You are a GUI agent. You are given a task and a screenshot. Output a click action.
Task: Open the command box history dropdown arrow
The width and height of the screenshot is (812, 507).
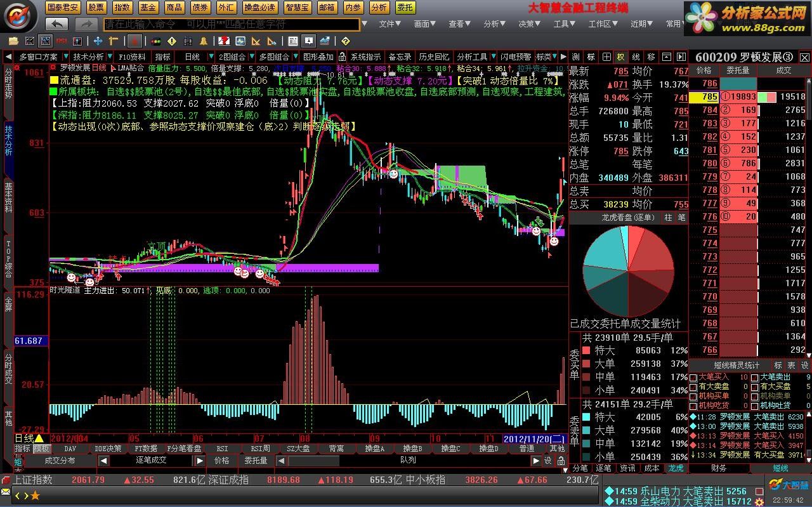click(365, 24)
